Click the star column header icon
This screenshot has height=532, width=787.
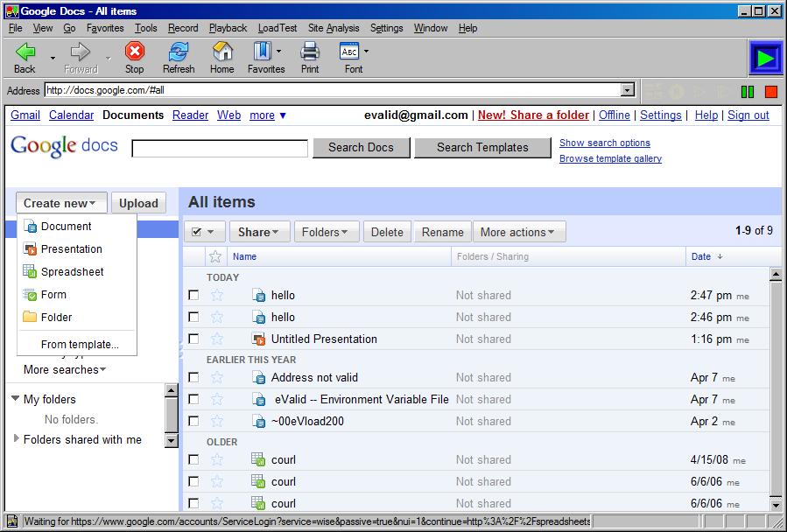click(x=215, y=256)
